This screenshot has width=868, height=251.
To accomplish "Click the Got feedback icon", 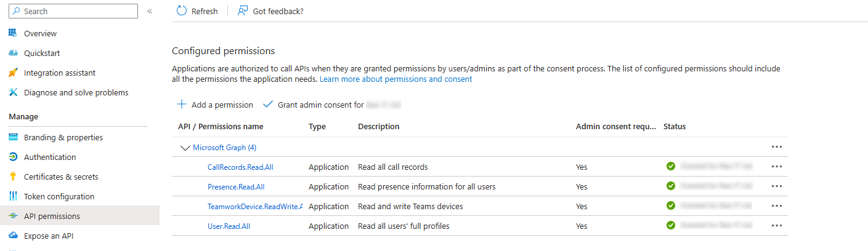I will (243, 11).
